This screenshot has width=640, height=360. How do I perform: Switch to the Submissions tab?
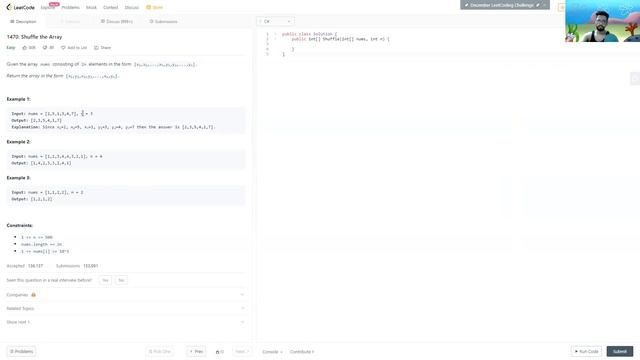(x=163, y=21)
